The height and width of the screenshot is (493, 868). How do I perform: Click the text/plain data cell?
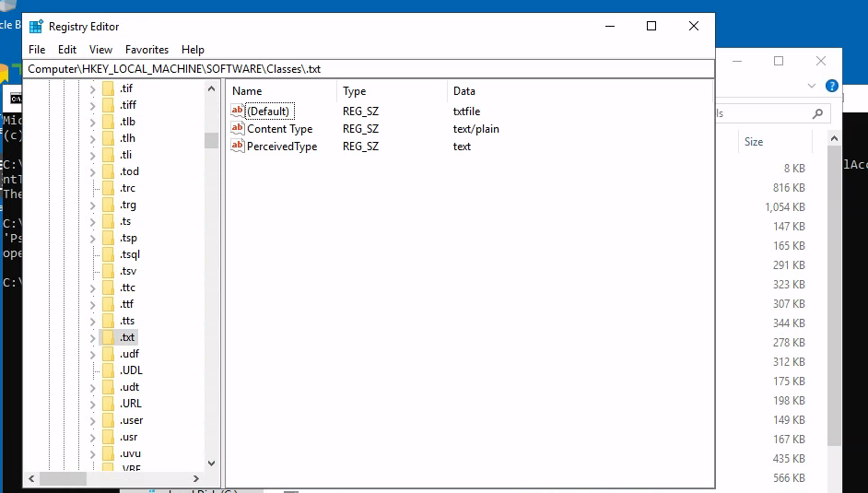point(476,129)
